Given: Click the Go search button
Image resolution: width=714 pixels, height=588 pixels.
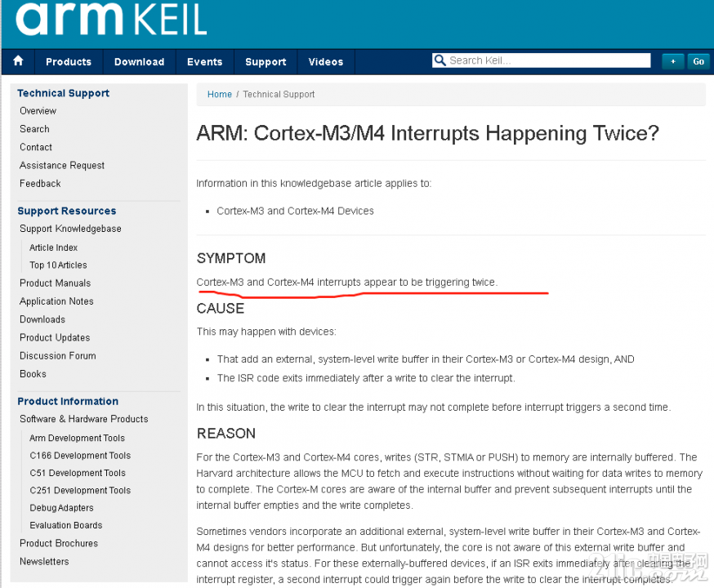Looking at the screenshot, I should [x=698, y=61].
